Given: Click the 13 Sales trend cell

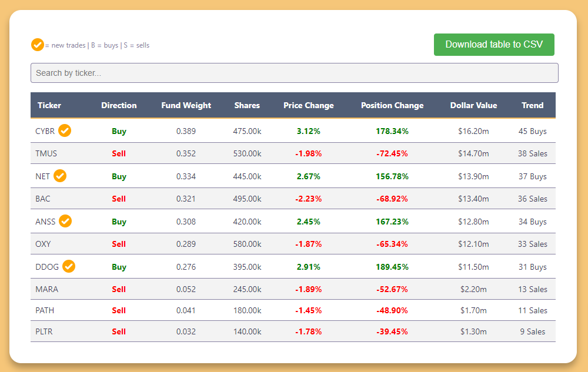Looking at the screenshot, I should pos(533,289).
